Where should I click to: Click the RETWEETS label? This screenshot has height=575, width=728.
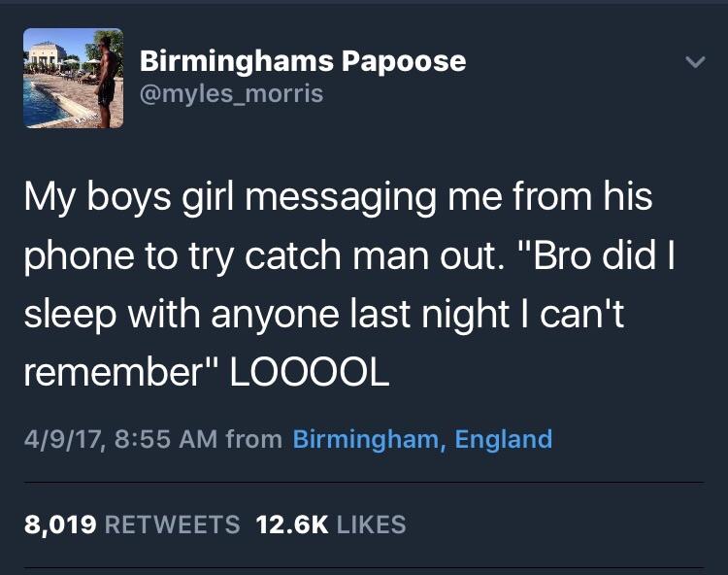172,524
